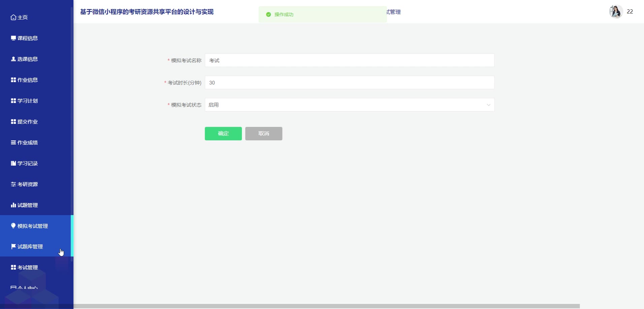Click the list icon beside 作业成绩

pyautogui.click(x=13, y=142)
